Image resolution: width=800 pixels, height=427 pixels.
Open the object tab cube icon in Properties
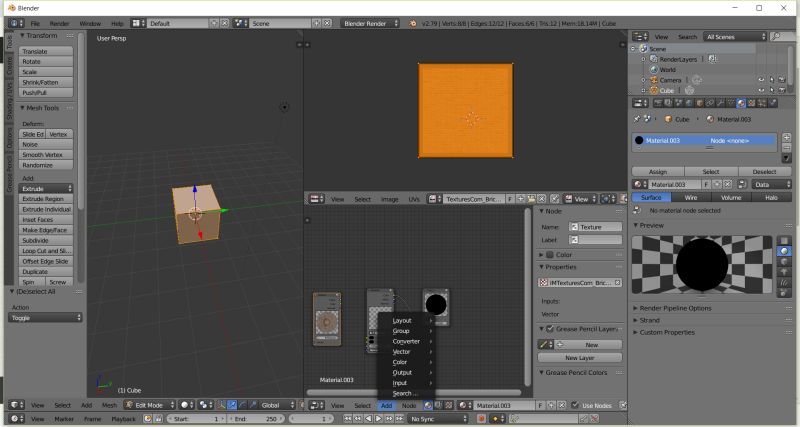coord(699,103)
